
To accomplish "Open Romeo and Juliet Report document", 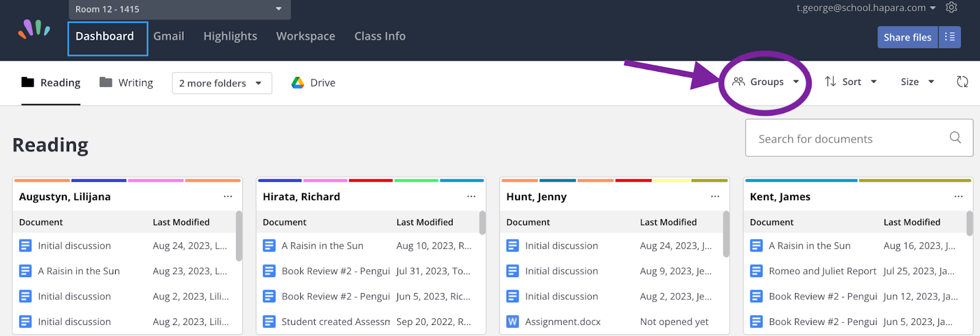I will (x=823, y=271).
